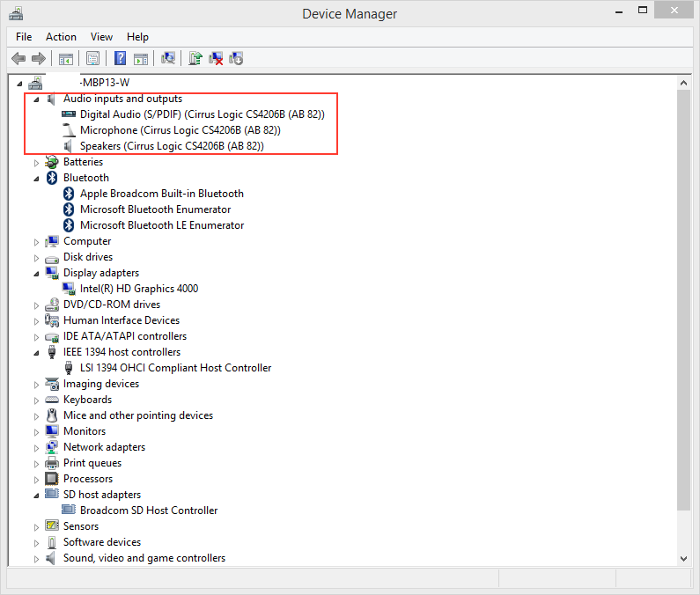
Task: Collapse Audio inputs and outputs node
Action: 37,99
